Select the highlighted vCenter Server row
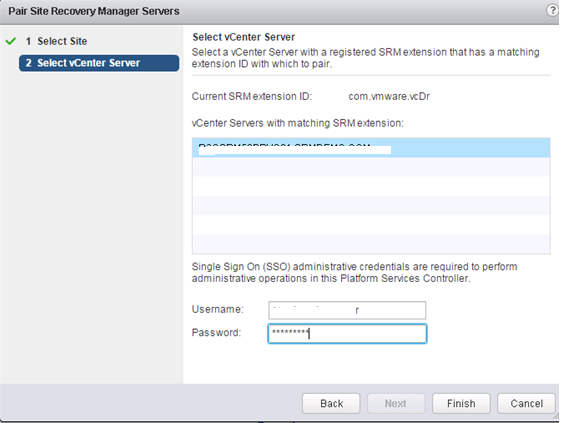The width and height of the screenshot is (563, 423). (x=371, y=148)
